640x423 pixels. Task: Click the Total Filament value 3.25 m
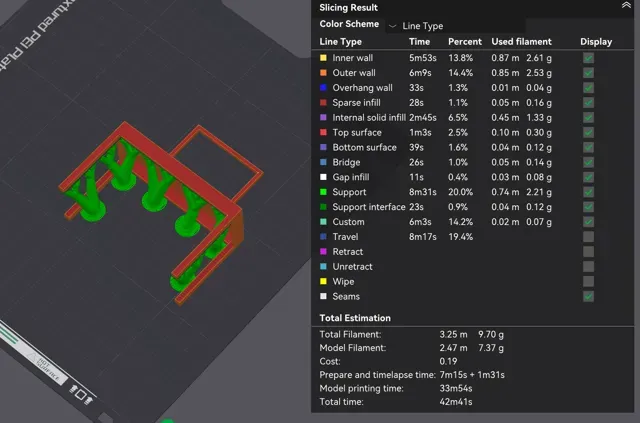453,334
